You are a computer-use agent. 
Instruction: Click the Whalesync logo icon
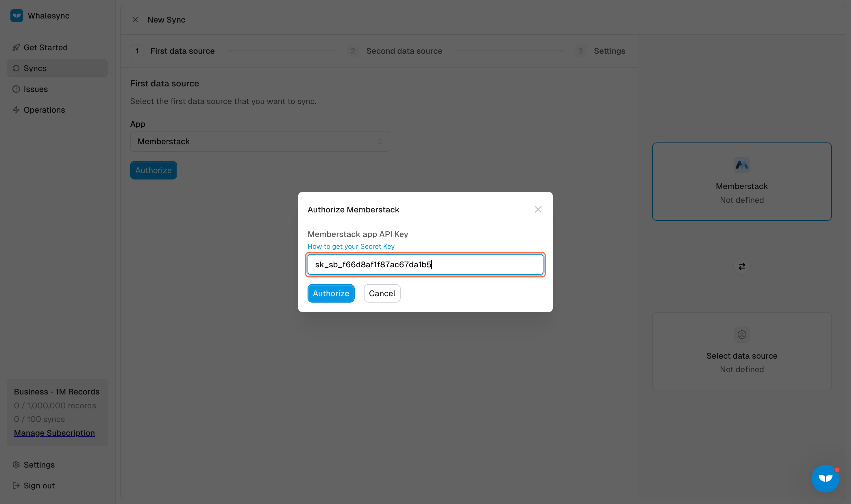(17, 16)
